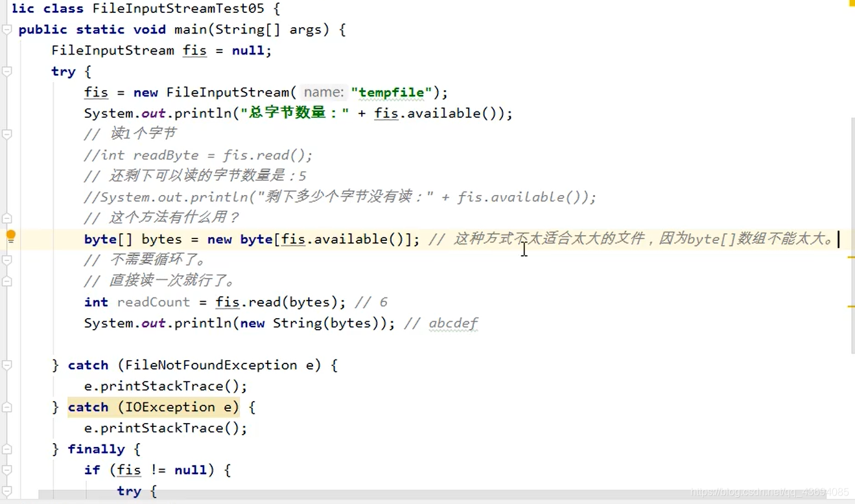The width and height of the screenshot is (855, 504).
Task: Click 'bytes' variable in byte[] bytes declaration
Action: coord(162,239)
